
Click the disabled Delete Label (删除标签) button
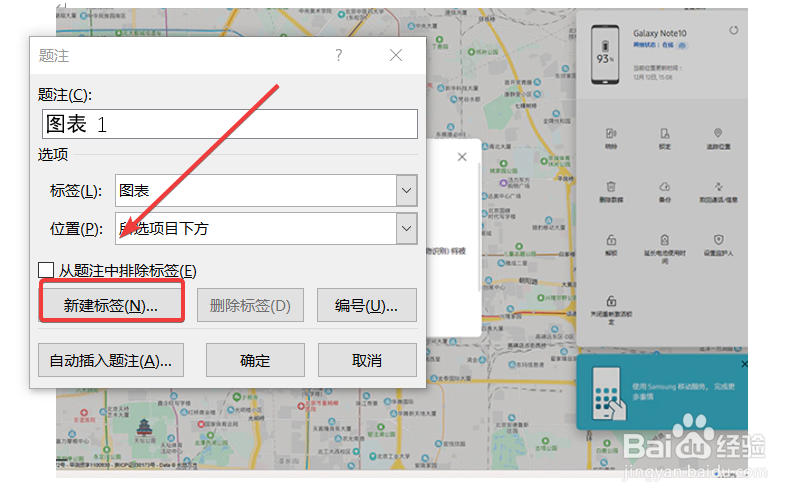coord(250,305)
